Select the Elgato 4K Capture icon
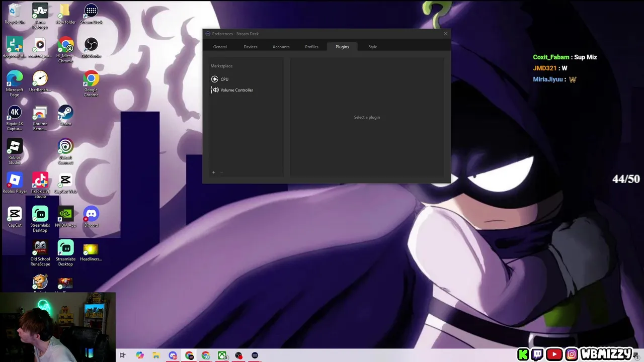644x362 pixels. (x=15, y=118)
